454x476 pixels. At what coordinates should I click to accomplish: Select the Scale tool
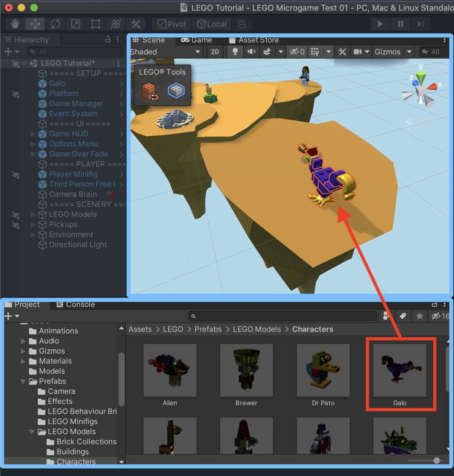(x=75, y=24)
